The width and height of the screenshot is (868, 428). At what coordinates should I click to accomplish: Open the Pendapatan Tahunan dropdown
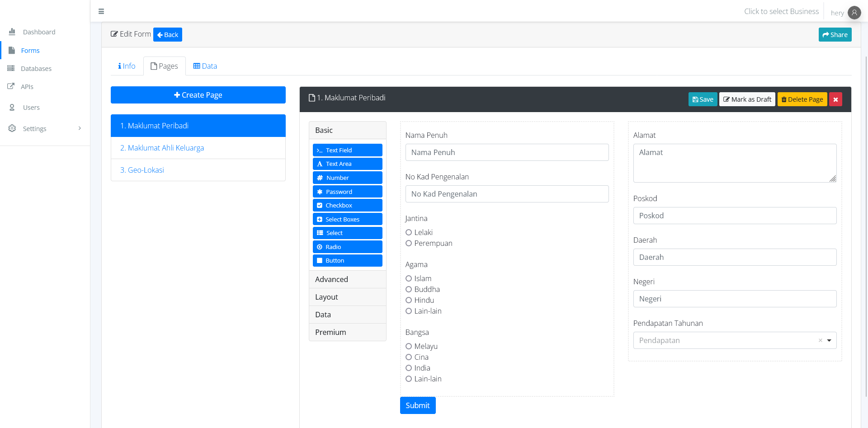(x=829, y=340)
